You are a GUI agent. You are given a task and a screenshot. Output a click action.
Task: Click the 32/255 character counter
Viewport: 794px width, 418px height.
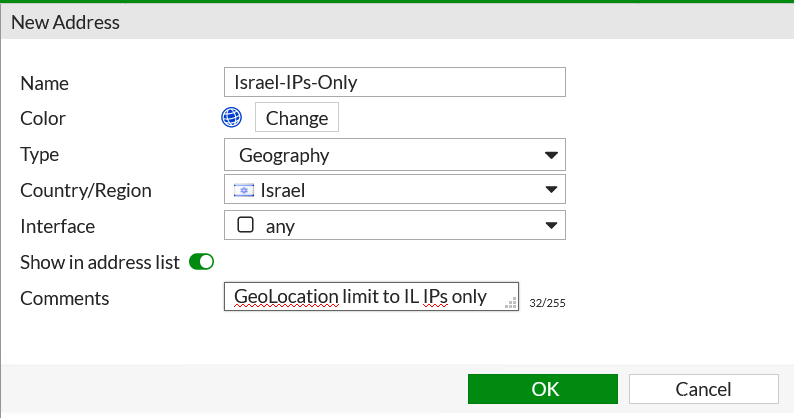point(547,303)
